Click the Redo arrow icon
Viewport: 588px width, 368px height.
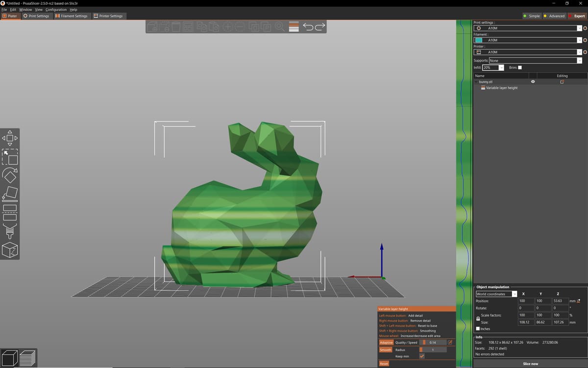point(320,26)
